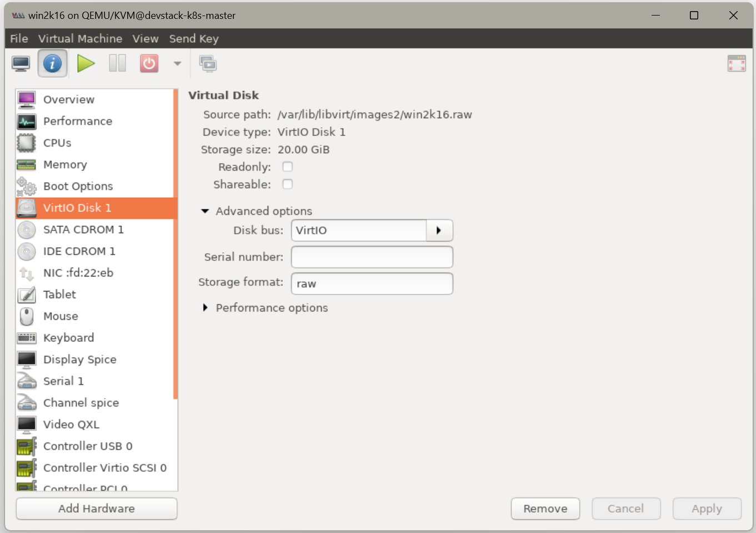Click the Apply button
The height and width of the screenshot is (533, 756).
(707, 509)
